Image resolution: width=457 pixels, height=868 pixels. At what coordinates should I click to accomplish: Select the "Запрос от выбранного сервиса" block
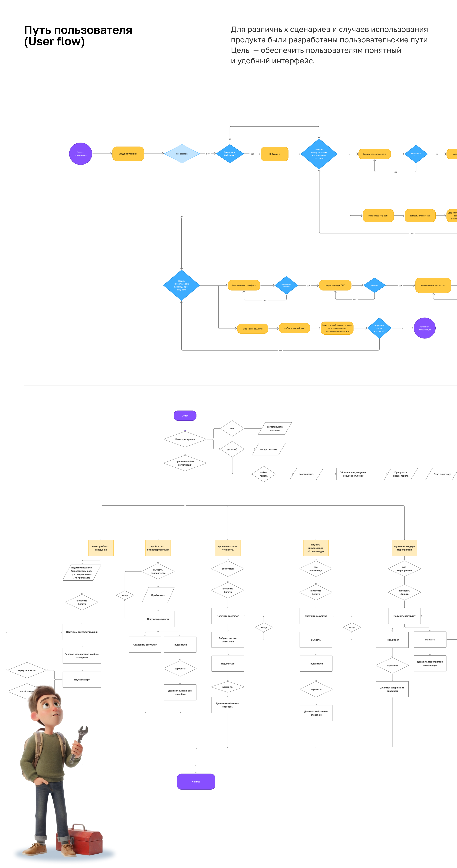click(x=337, y=328)
